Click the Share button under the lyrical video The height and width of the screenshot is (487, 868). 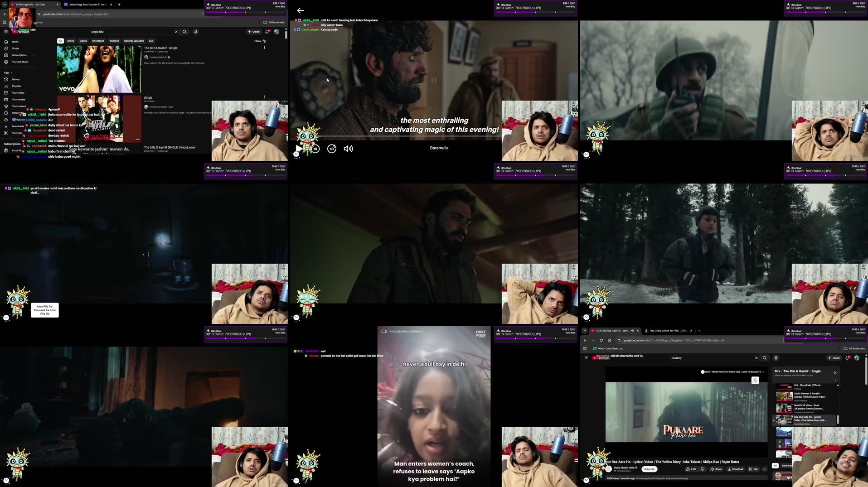(716, 469)
